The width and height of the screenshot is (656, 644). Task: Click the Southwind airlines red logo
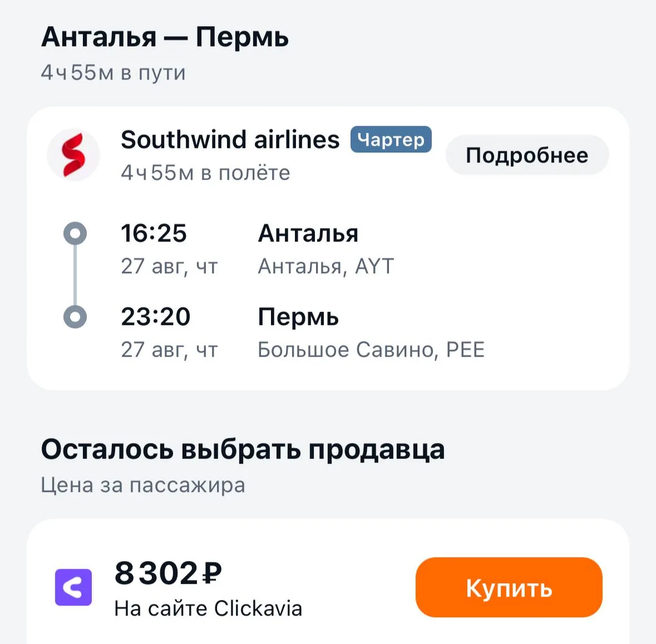click(73, 155)
